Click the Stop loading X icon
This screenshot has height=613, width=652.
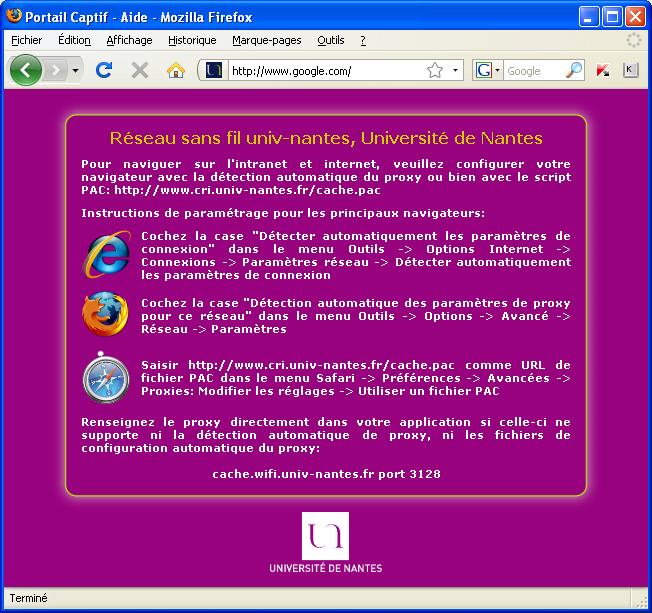coord(140,70)
